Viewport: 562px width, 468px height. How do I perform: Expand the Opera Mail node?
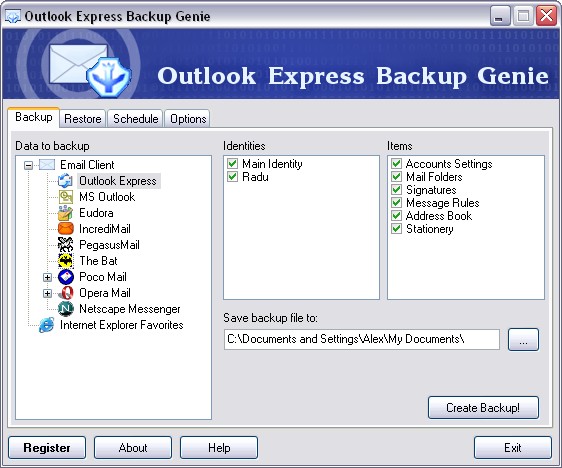(x=47, y=293)
